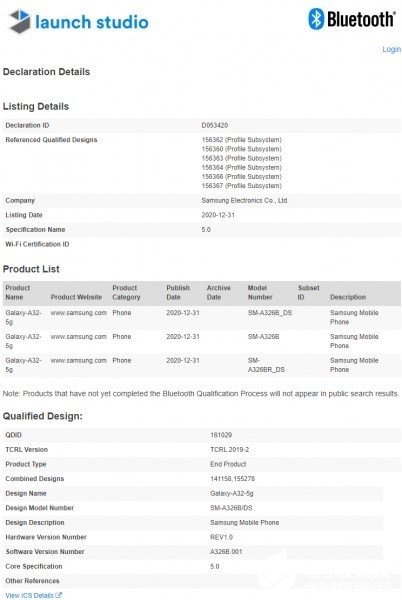
Task: Click the Declaration ID value D053420
Action: (215, 125)
